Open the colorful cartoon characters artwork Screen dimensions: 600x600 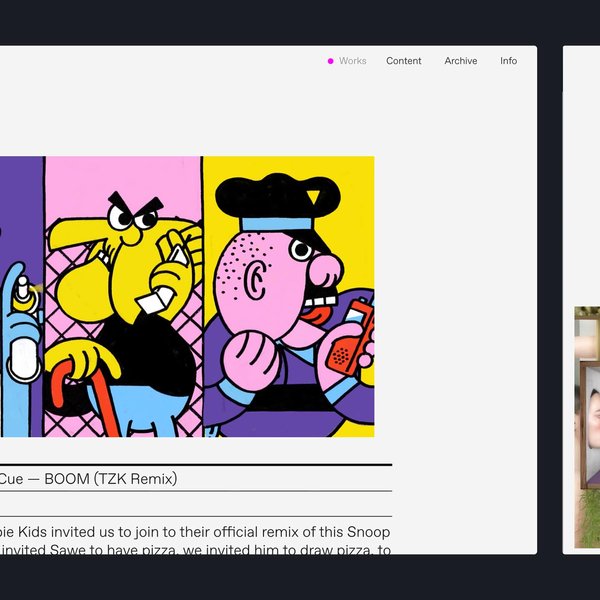187,297
